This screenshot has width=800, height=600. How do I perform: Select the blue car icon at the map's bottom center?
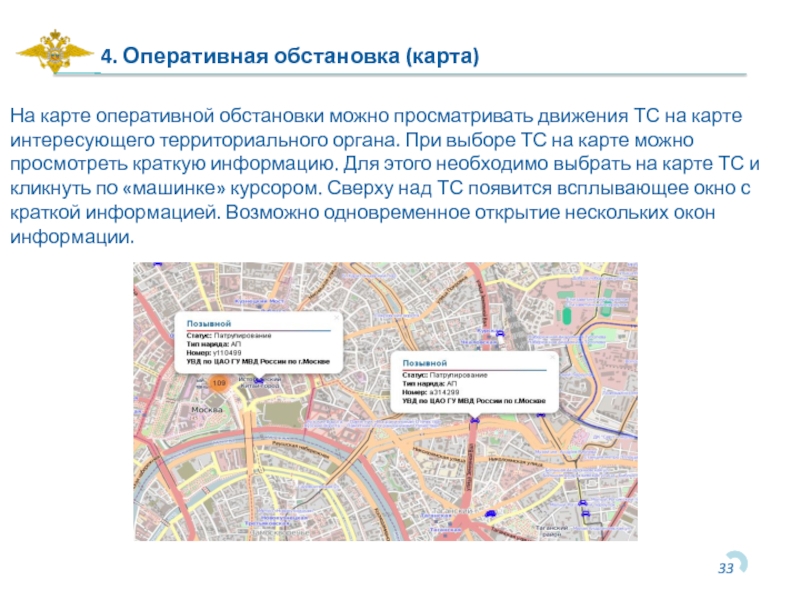tap(490, 513)
